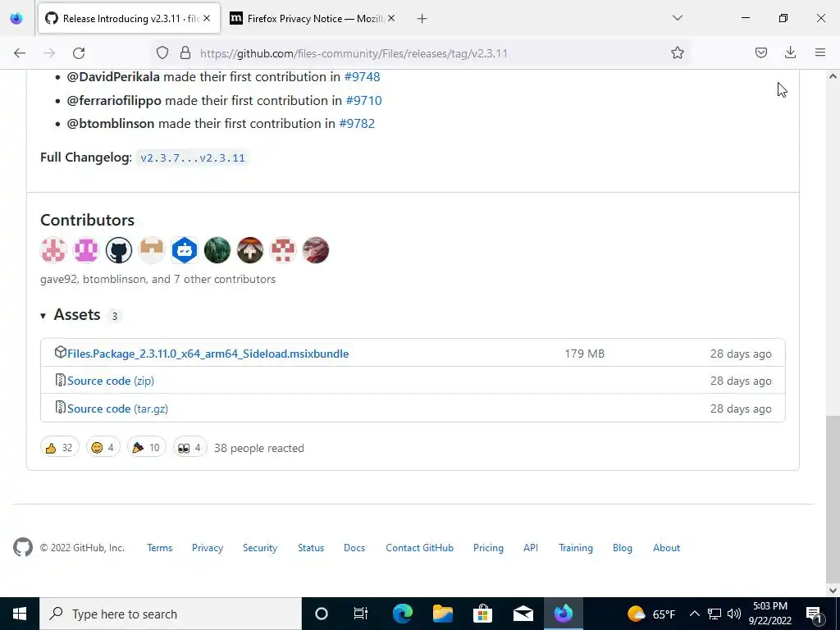The width and height of the screenshot is (840, 630).
Task: Open the Privacy footer link
Action: 208,548
